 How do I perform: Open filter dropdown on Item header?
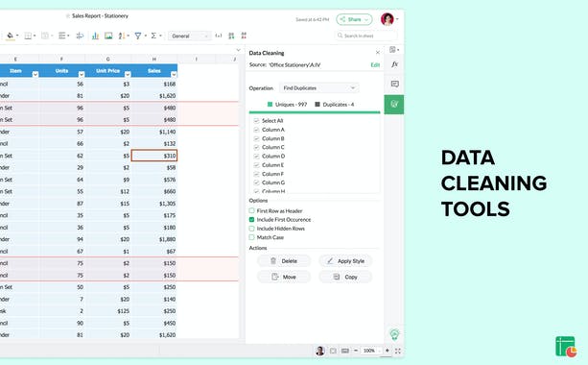(35, 74)
